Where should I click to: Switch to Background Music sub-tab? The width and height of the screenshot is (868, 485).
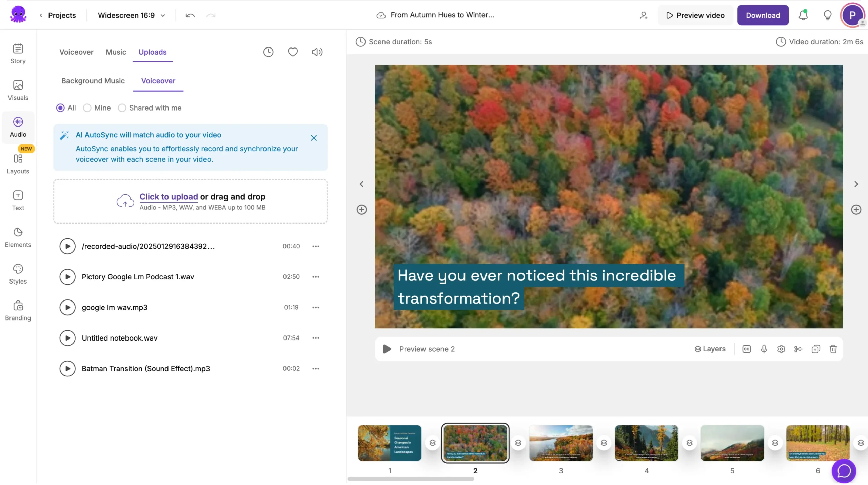point(93,81)
